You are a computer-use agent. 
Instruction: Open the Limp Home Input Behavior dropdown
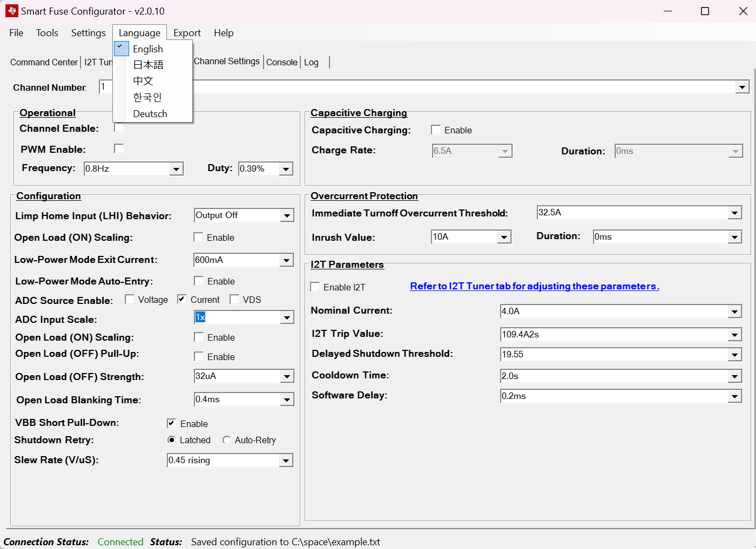[287, 215]
